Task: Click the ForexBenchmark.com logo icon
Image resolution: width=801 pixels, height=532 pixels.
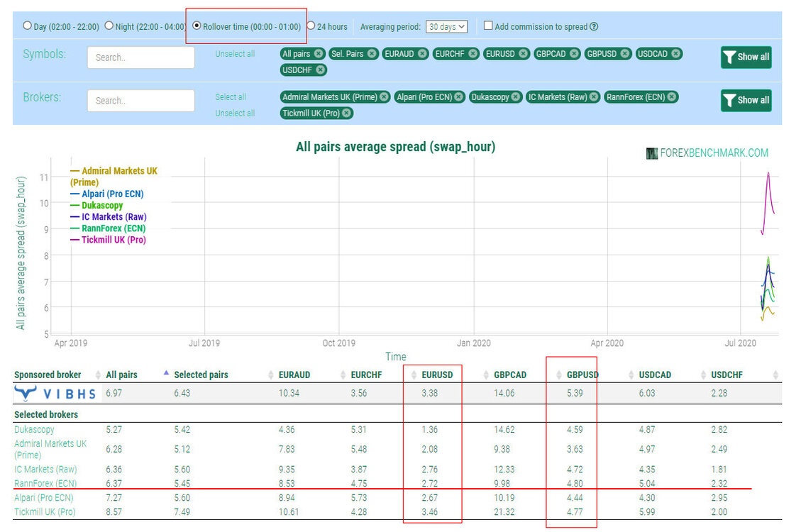Action: tap(652, 153)
